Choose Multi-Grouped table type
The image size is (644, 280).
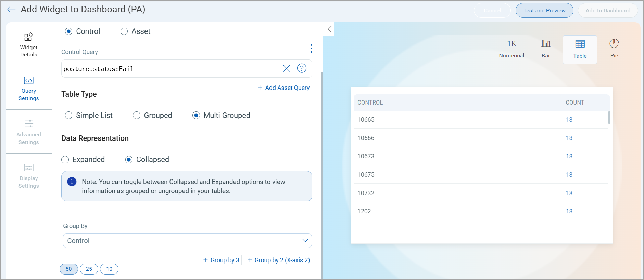click(196, 116)
